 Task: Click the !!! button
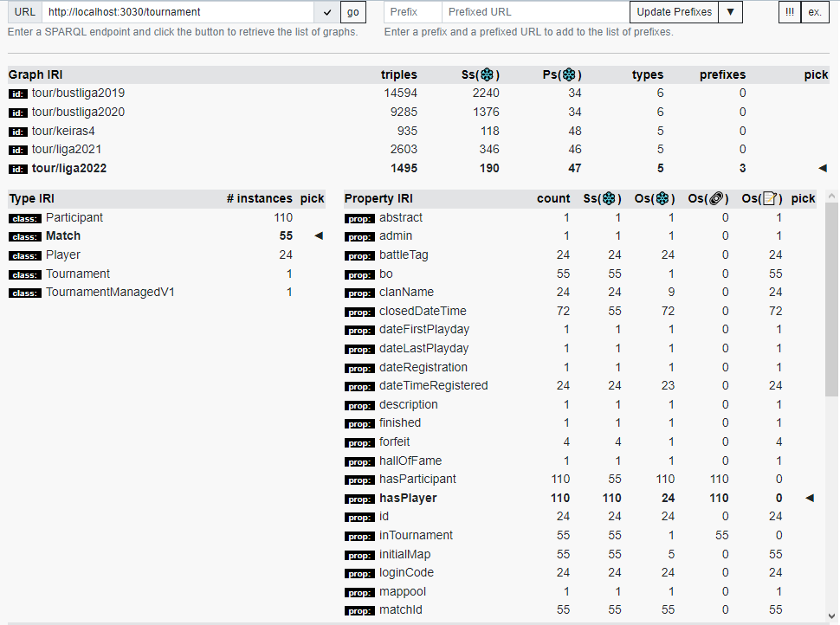click(x=790, y=12)
